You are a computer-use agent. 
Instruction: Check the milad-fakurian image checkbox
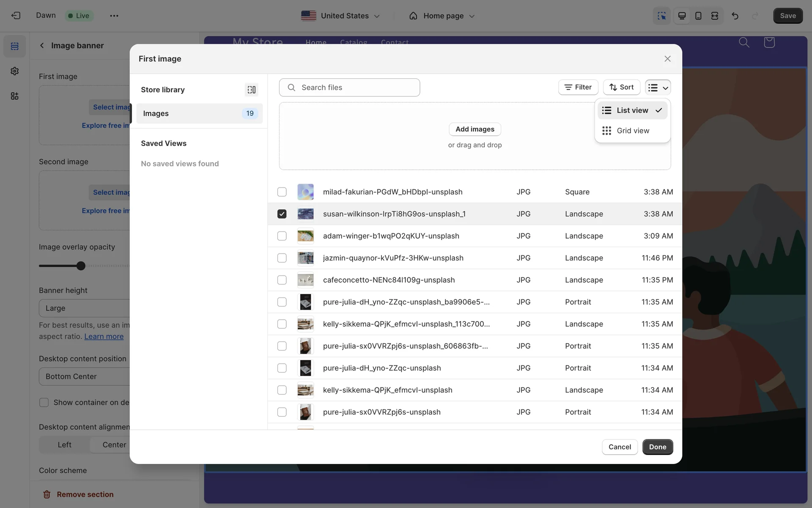[282, 192]
